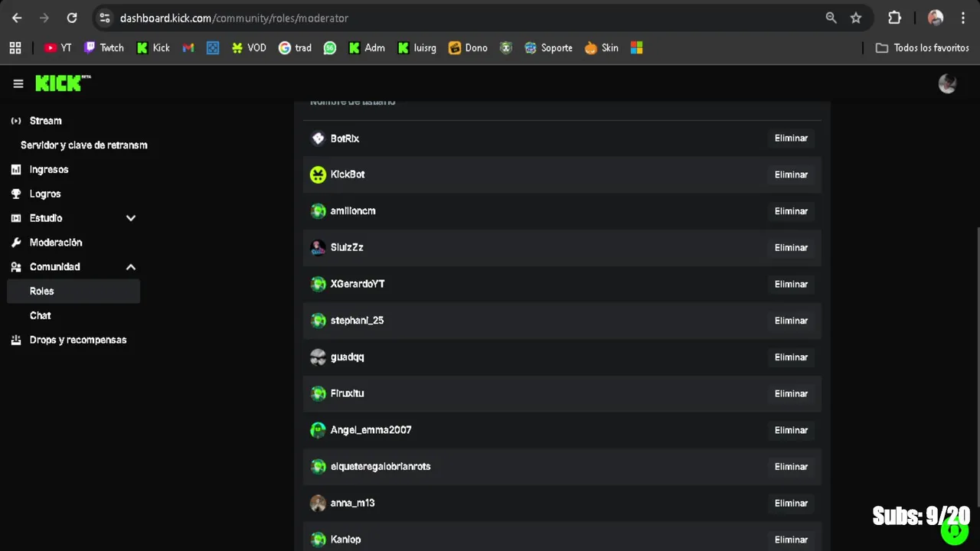The height and width of the screenshot is (551, 980).
Task: Click username Firuxitu
Action: click(x=347, y=393)
